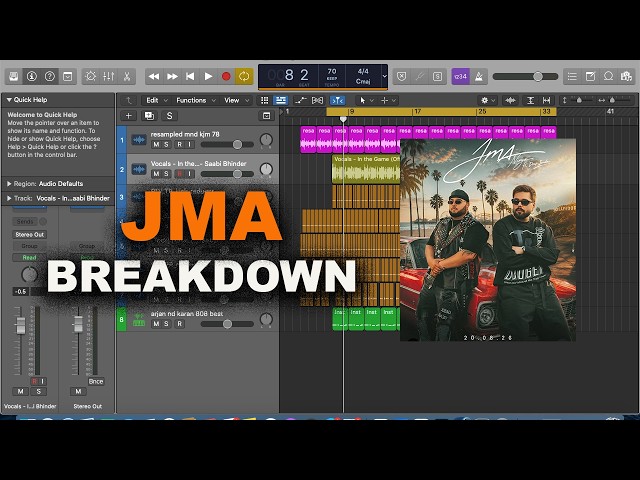Open the media Browsers icon
640x480 pixels.
pyautogui.click(x=626, y=76)
